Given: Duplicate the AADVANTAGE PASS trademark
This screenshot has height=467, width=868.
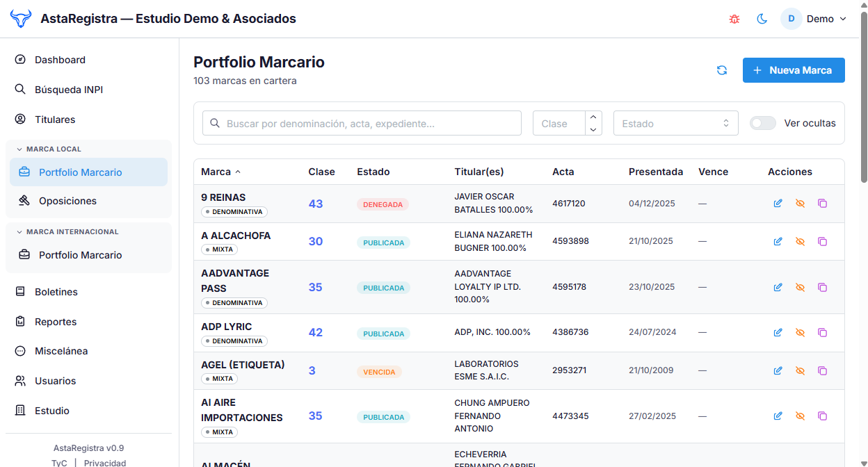Looking at the screenshot, I should [822, 287].
